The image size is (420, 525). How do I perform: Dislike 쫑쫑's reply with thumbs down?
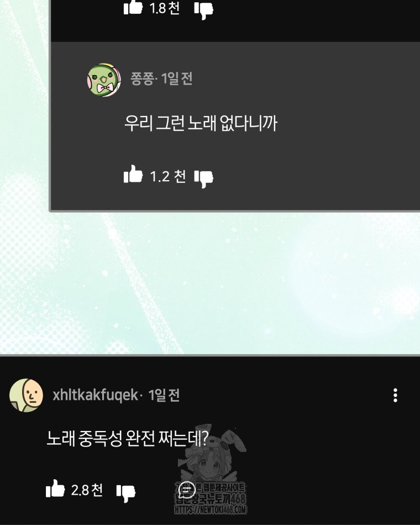point(203,179)
